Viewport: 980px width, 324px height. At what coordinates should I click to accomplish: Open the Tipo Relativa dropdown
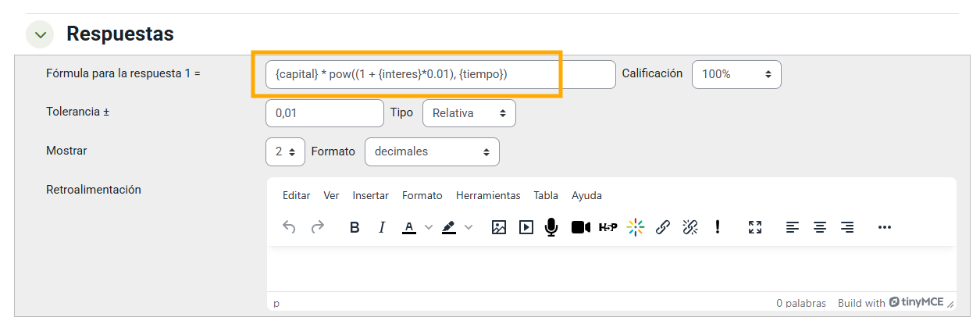(469, 112)
